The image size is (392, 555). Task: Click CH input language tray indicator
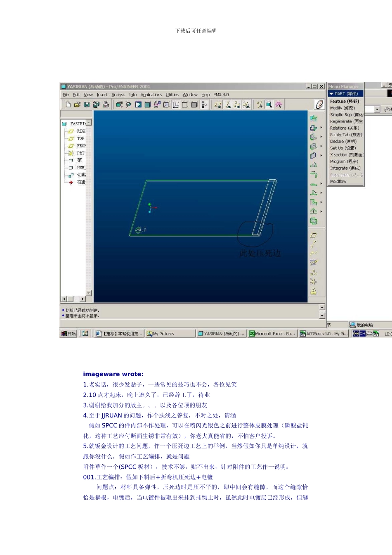(x=362, y=334)
